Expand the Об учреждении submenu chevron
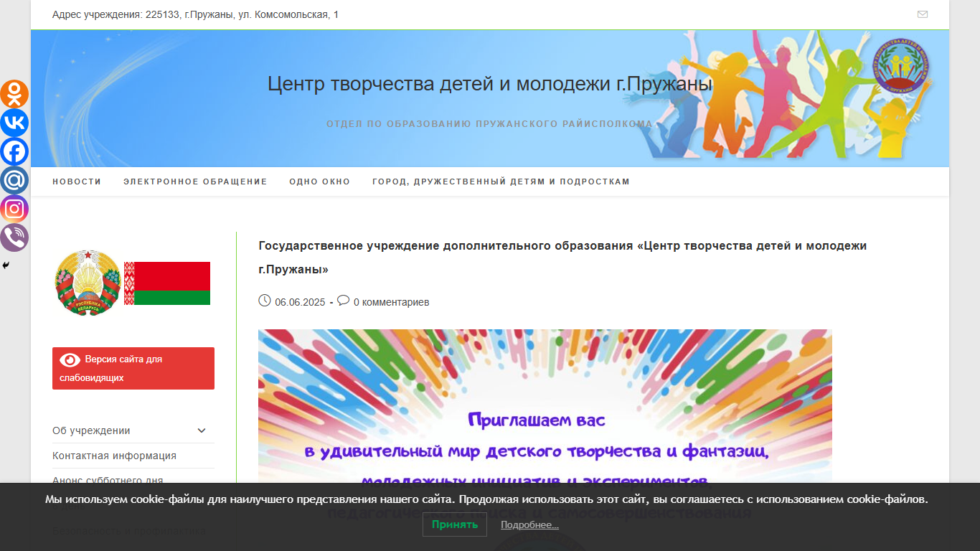Viewport: 980px width, 551px height. [x=202, y=430]
